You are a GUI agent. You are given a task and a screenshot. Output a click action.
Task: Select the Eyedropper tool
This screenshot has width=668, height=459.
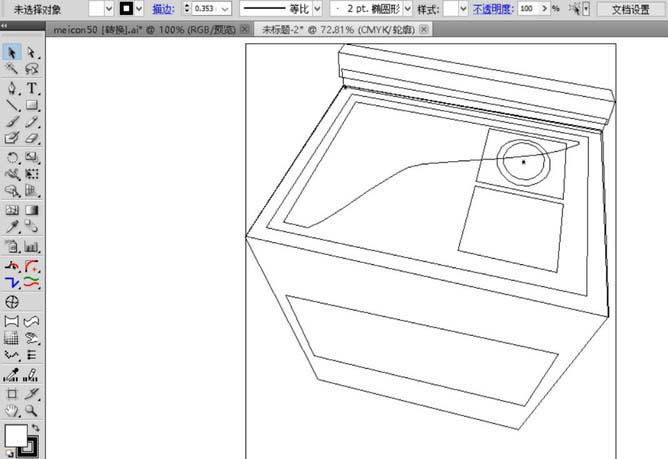[12, 226]
